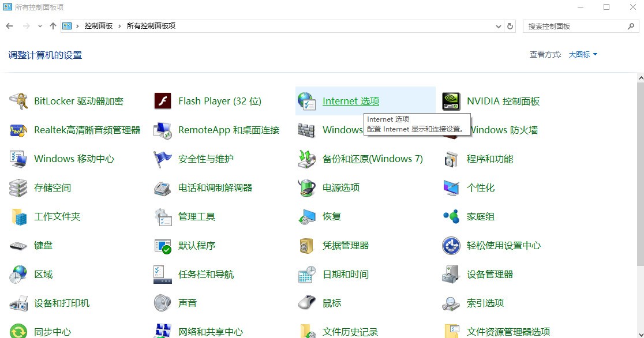Open the Windows 移动中心 icon
This screenshot has height=338, width=644.
tap(18, 159)
